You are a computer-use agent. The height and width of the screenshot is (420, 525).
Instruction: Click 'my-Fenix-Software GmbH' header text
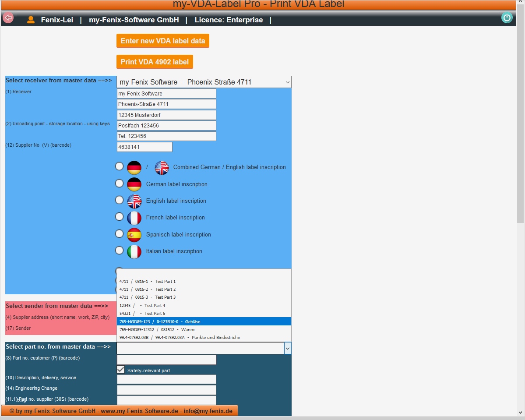click(x=134, y=20)
